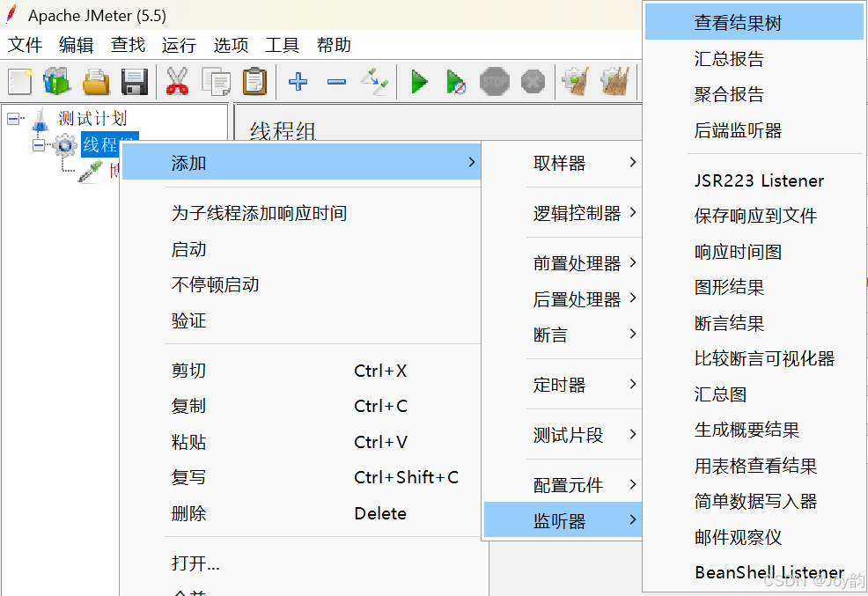This screenshot has height=596, width=868.
Task: Open the 工具 menu
Action: (x=283, y=45)
